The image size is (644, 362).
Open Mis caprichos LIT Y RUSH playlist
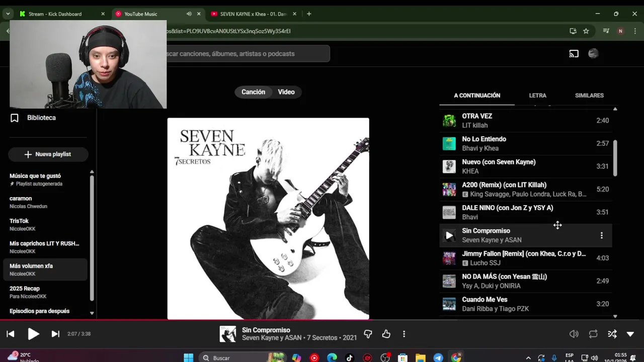pyautogui.click(x=45, y=247)
